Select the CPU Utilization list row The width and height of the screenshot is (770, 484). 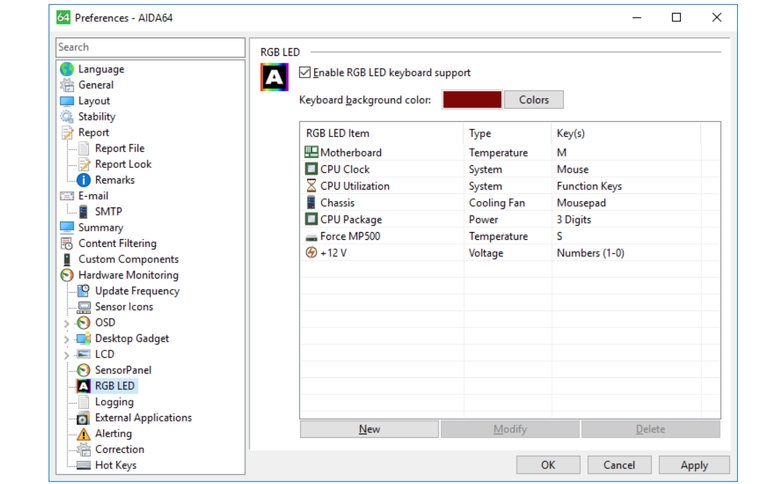510,186
